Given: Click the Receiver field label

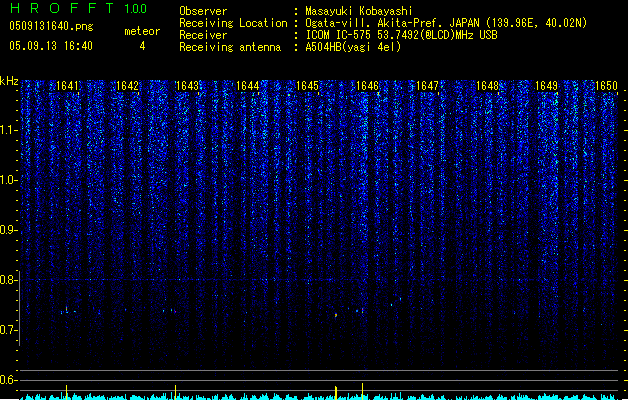Looking at the screenshot, I should (203, 35).
